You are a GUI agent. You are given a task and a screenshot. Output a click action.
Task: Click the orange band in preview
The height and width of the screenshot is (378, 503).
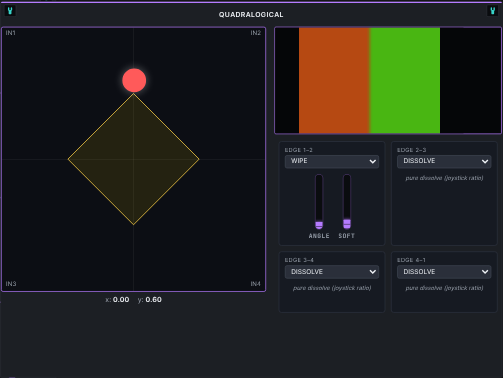tap(334, 80)
